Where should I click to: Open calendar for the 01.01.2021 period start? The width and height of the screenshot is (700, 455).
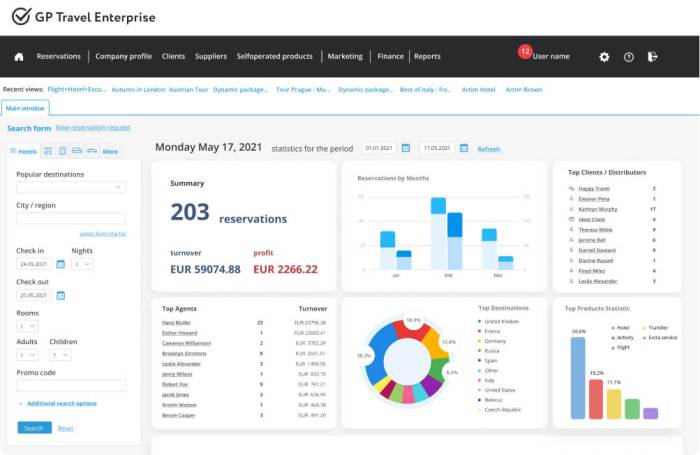(405, 148)
